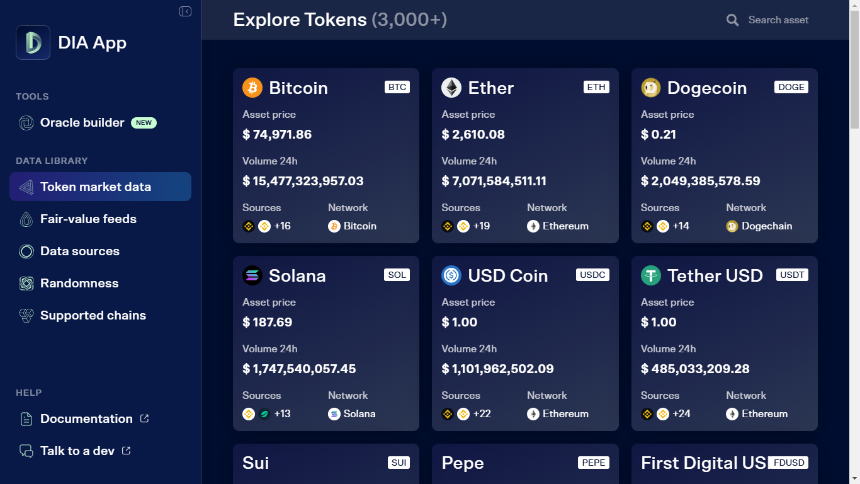Open the Solana card title
The image size is (860, 484).
297,275
